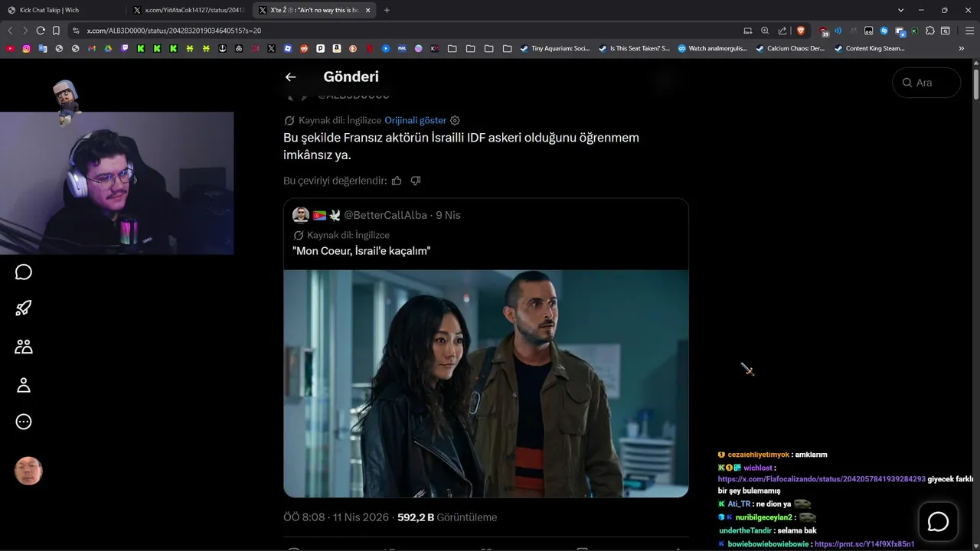Reload the current page
The width and height of the screenshot is (980, 551).
pyautogui.click(x=41, y=31)
